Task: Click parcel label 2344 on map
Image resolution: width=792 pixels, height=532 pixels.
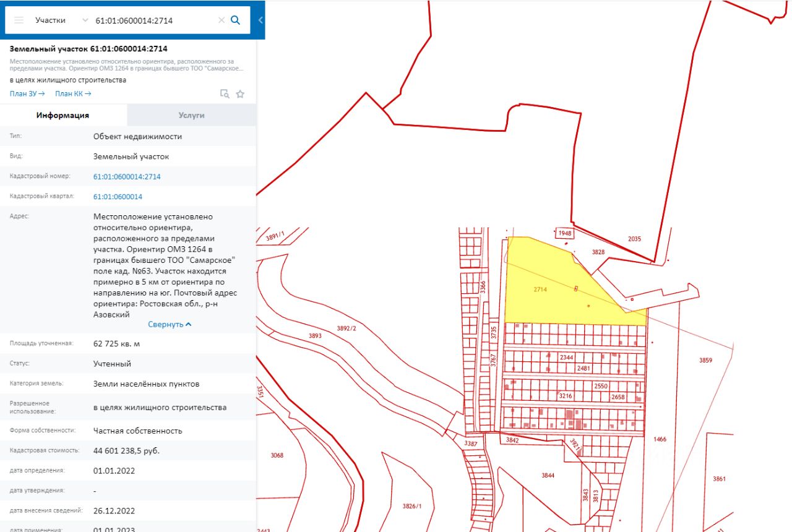Action: 566,358
